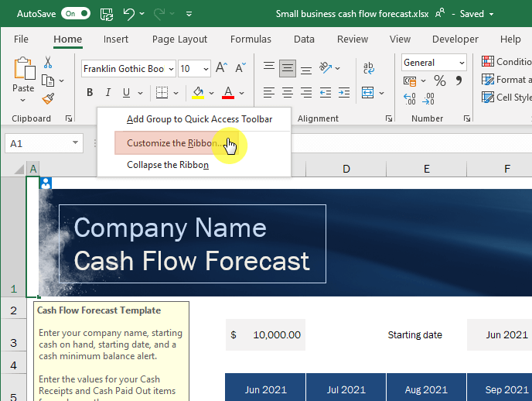The image size is (532, 401).
Task: Click the Copy icon
Action: [x=48, y=81]
